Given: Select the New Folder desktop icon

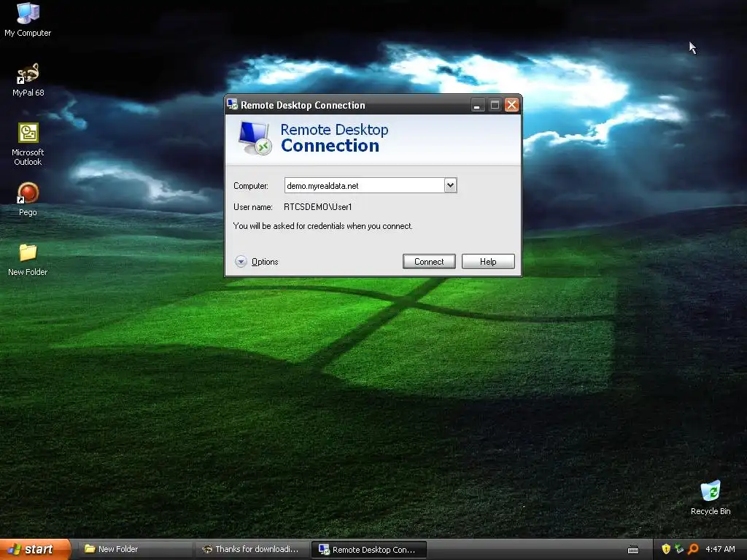Looking at the screenshot, I should pos(28,260).
